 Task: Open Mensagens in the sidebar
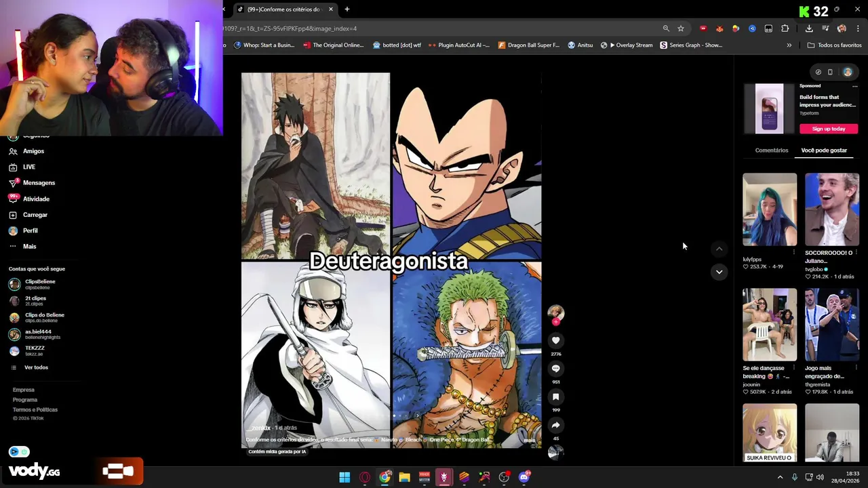(x=32, y=183)
